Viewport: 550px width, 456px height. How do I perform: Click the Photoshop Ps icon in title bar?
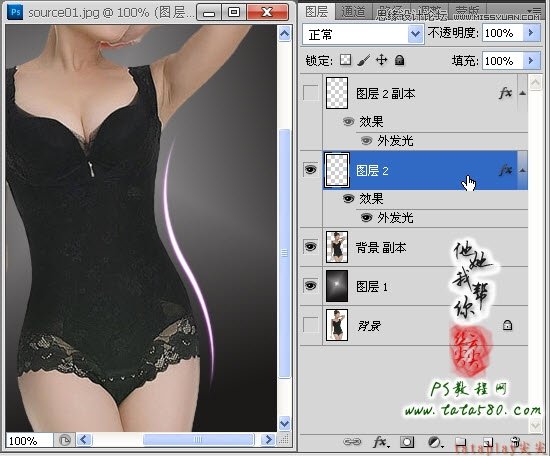(x=15, y=12)
